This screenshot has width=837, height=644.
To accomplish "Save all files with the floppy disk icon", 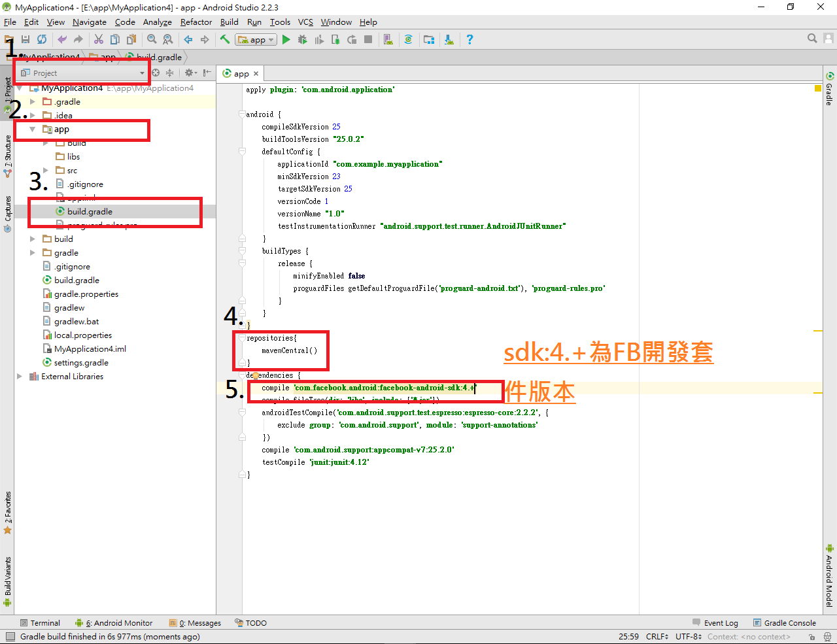I will click(x=26, y=39).
